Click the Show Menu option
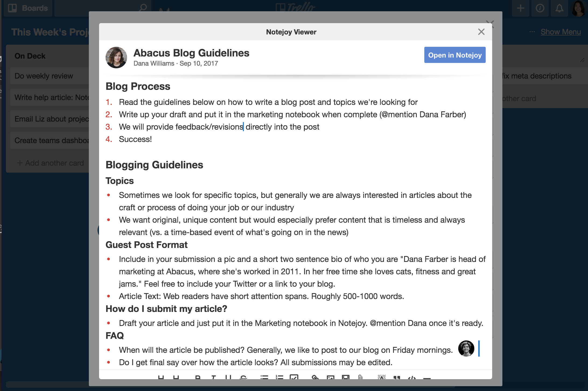 pyautogui.click(x=561, y=31)
